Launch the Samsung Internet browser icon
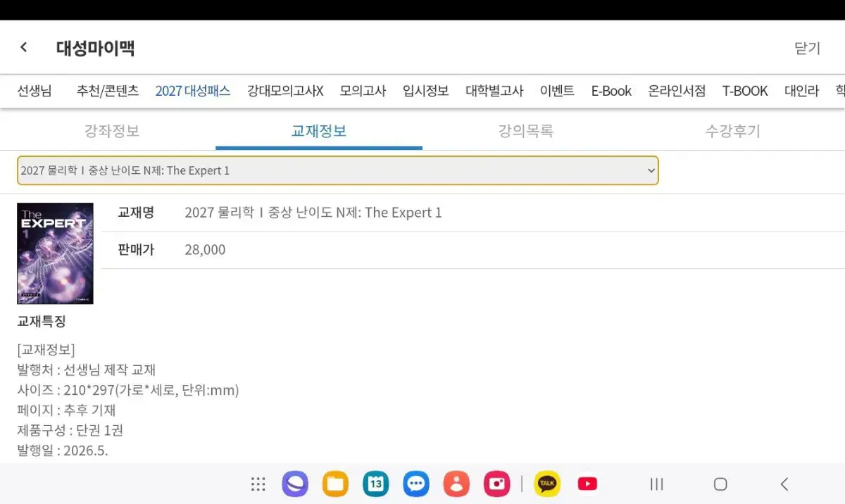The image size is (845, 504). click(295, 484)
